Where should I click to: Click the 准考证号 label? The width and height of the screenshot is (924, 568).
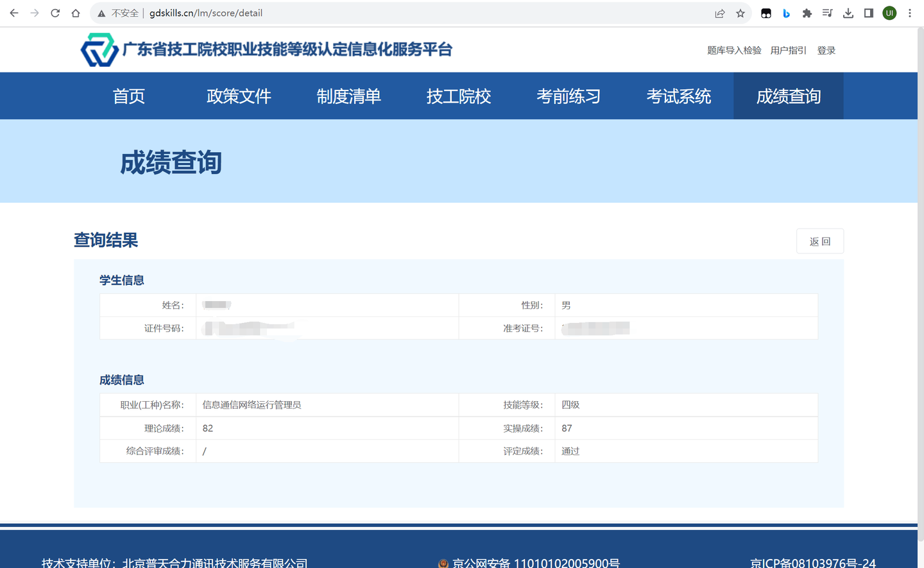tap(523, 329)
